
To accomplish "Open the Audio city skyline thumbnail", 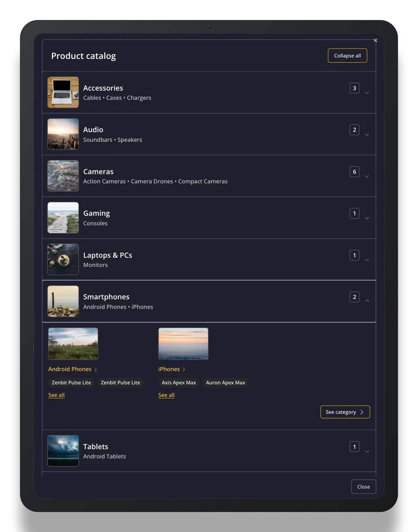I will point(63,134).
